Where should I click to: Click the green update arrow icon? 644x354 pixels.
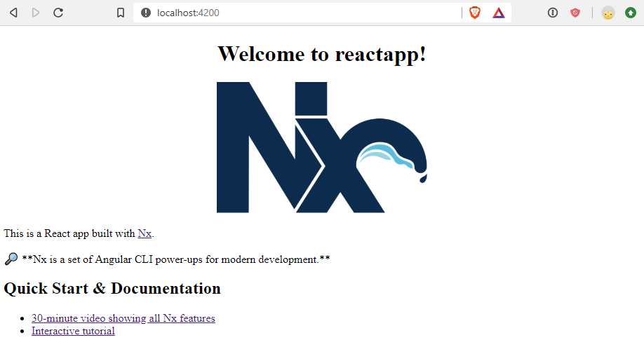click(x=630, y=13)
